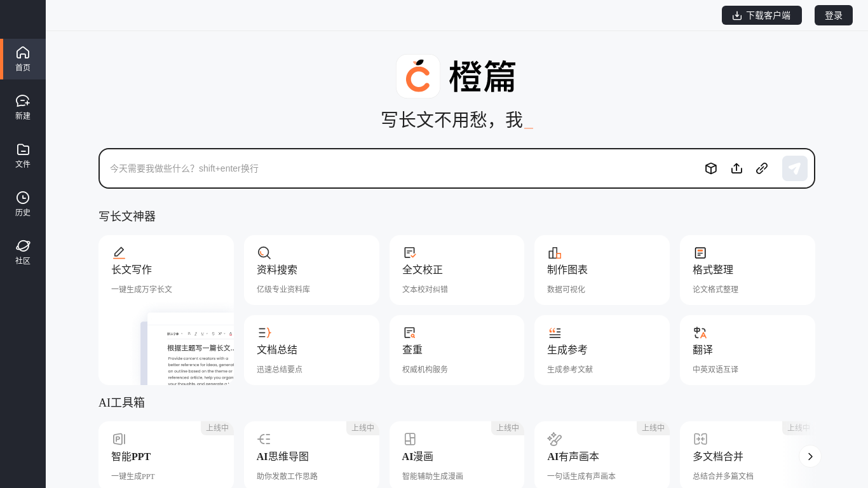Open the 长文写作 card title
Screen dimensions: 868x488
pyautogui.click(x=132, y=269)
